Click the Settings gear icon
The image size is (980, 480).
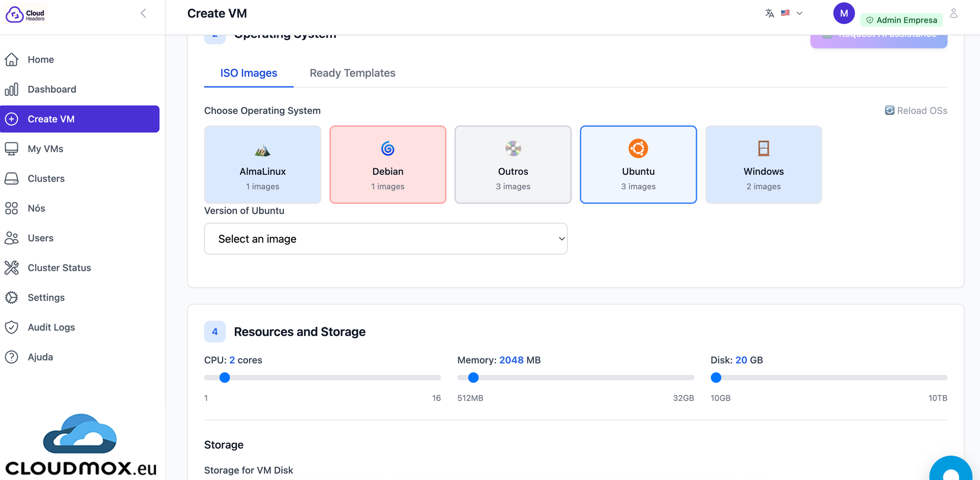(12, 298)
